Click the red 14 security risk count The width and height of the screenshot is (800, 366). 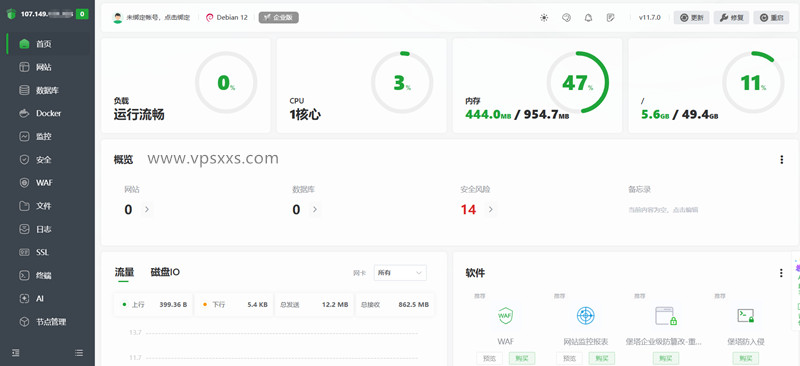468,210
